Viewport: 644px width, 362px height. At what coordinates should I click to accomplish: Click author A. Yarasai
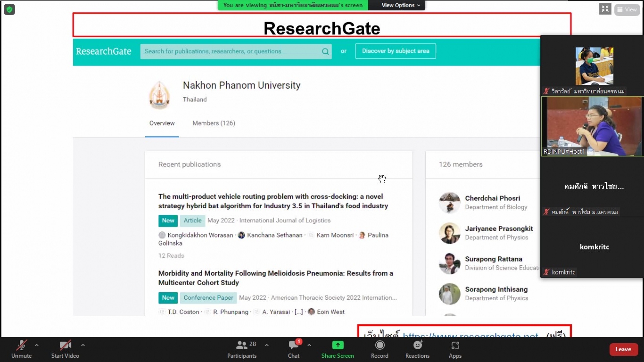point(276,312)
